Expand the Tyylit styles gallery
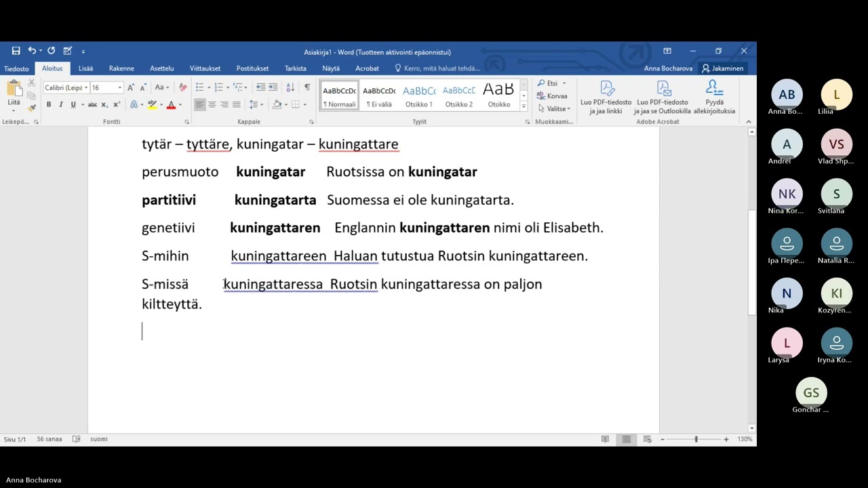868x488 pixels. (x=524, y=107)
